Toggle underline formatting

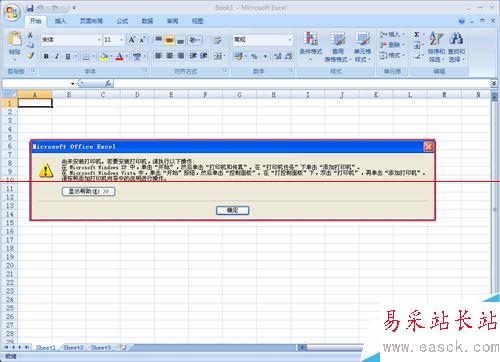pos(68,56)
